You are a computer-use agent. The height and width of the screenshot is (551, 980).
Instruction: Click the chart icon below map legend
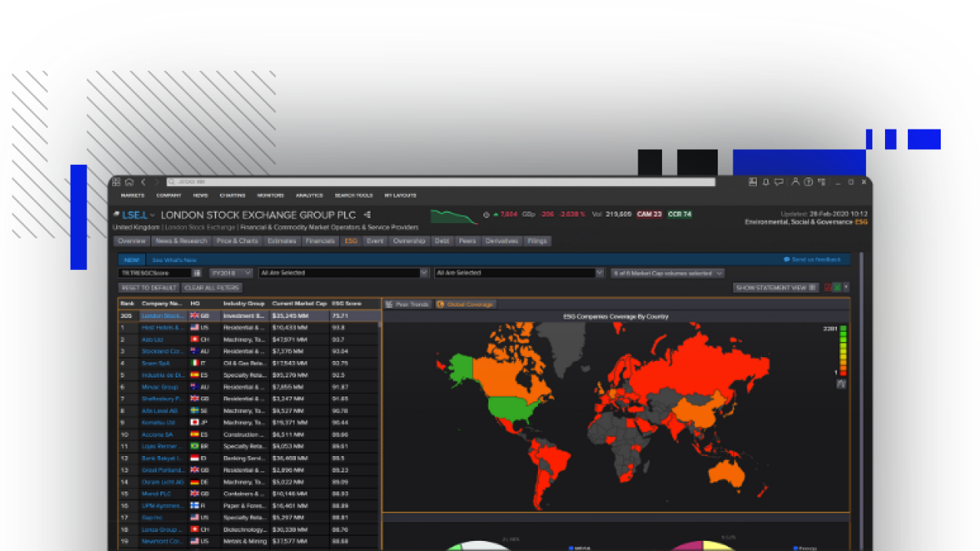pyautogui.click(x=841, y=385)
